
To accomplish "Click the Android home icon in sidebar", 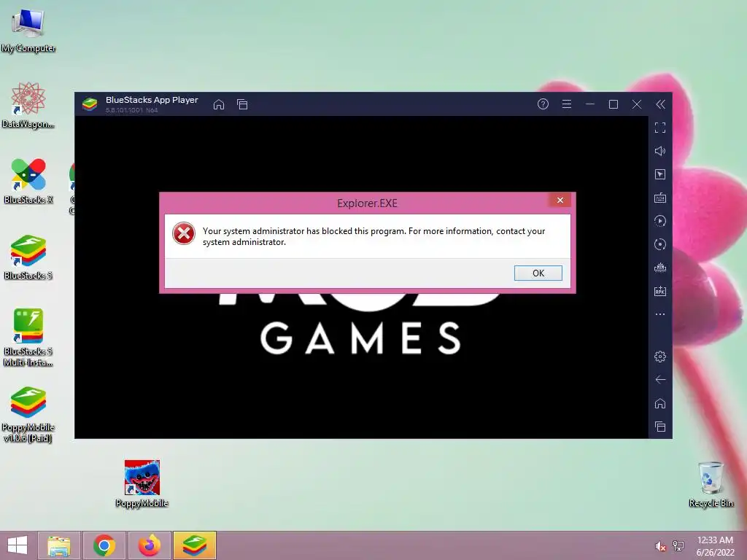I will point(659,403).
